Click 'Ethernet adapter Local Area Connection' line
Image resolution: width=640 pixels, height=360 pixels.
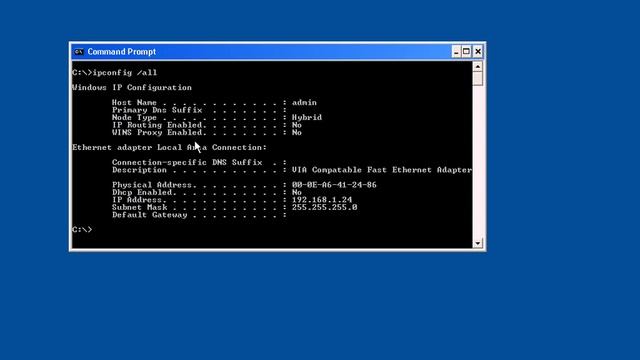169,148
